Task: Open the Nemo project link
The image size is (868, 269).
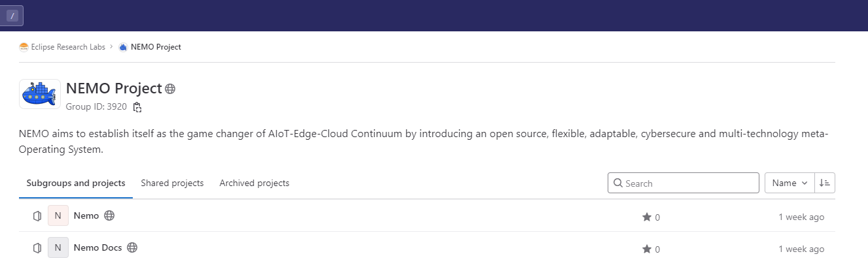Action: tap(86, 215)
